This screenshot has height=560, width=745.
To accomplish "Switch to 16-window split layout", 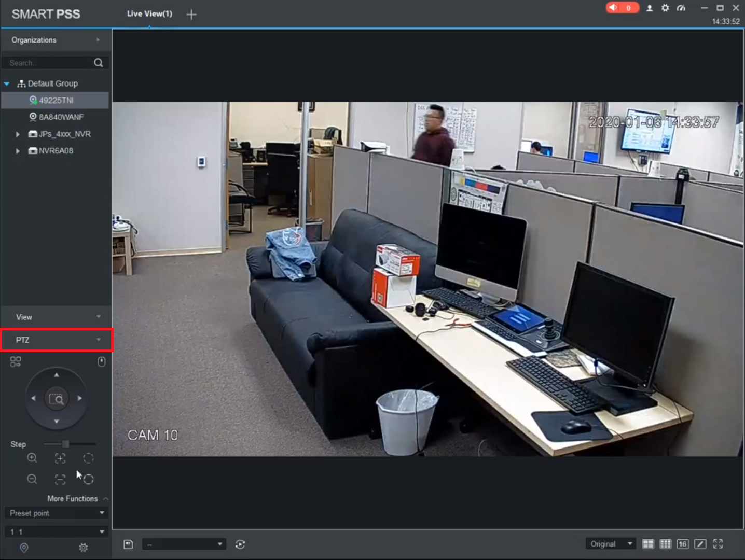I will [683, 544].
